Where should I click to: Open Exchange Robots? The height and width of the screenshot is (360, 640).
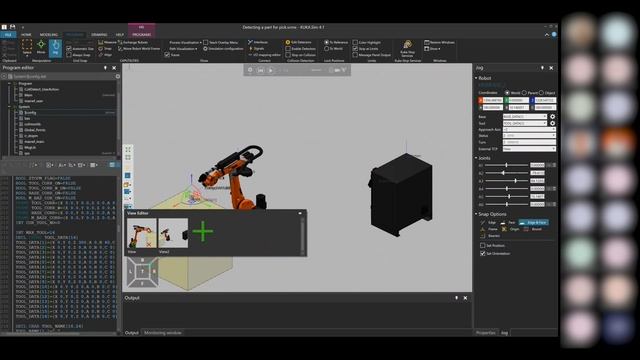click(133, 42)
